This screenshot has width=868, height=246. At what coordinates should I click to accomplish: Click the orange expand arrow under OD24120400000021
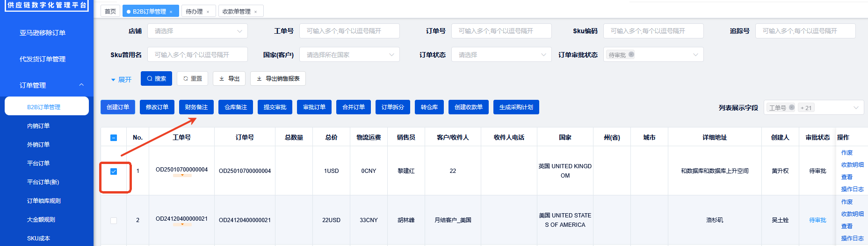(182, 225)
